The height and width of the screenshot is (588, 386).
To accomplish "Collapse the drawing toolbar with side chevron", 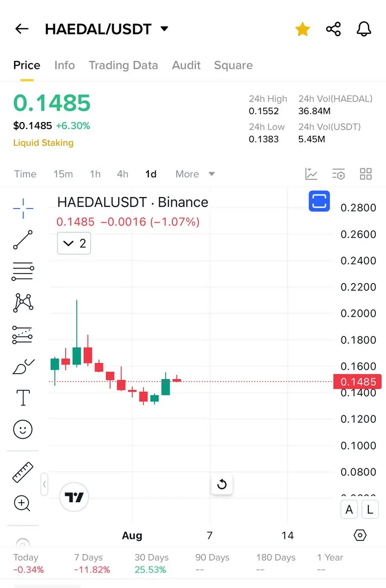I will pos(44,484).
